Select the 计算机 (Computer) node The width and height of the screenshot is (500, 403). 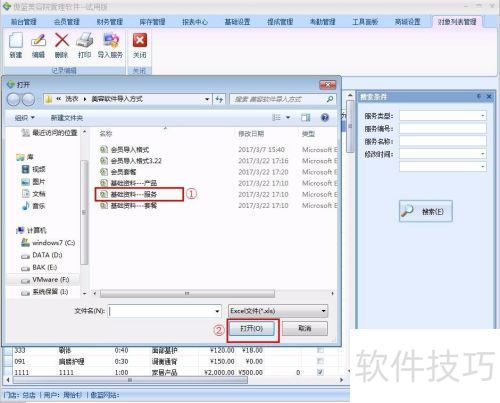click(32, 230)
